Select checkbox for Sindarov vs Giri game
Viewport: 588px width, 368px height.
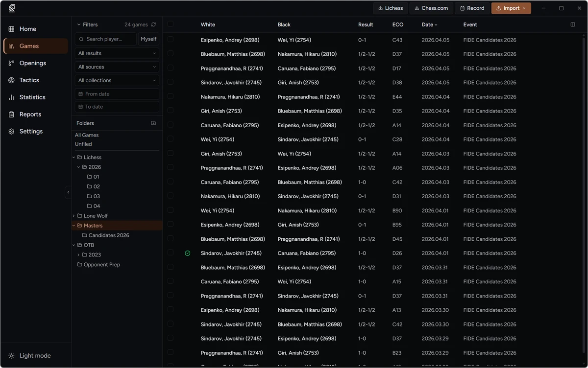(171, 82)
